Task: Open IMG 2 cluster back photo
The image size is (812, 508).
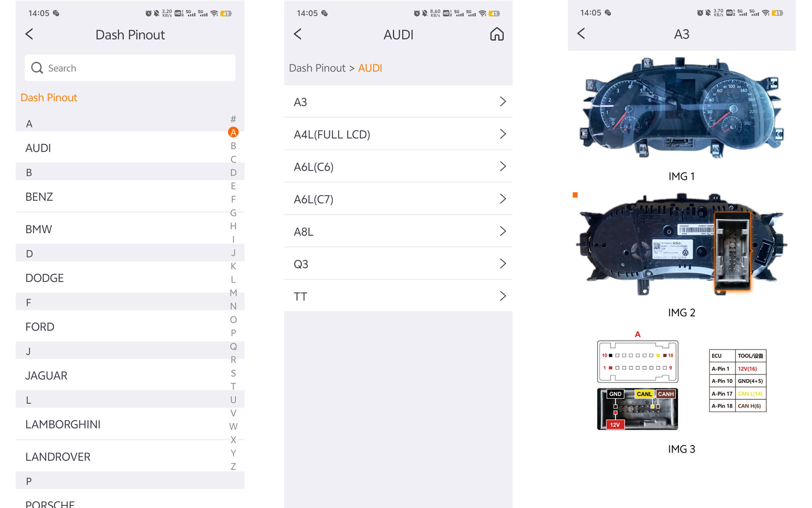Action: pyautogui.click(x=681, y=245)
